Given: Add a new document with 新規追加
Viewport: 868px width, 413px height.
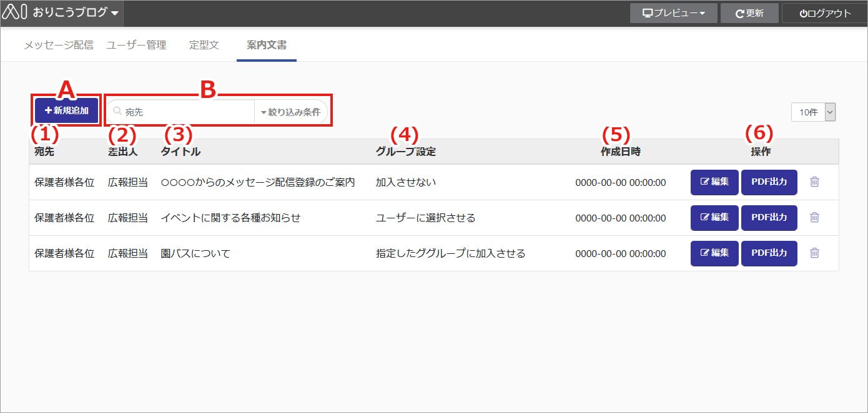Looking at the screenshot, I should [67, 110].
